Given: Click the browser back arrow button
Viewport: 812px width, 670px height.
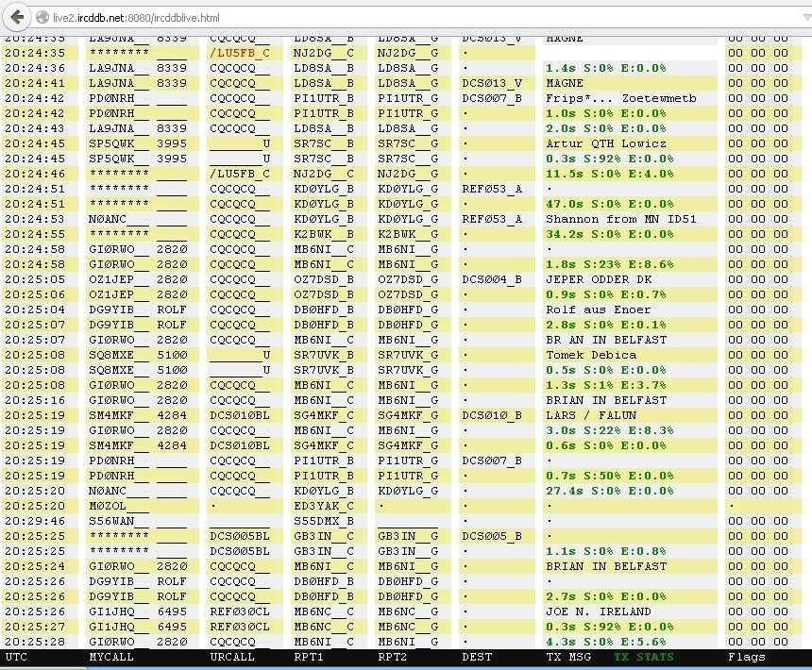Looking at the screenshot, I should click(17, 17).
